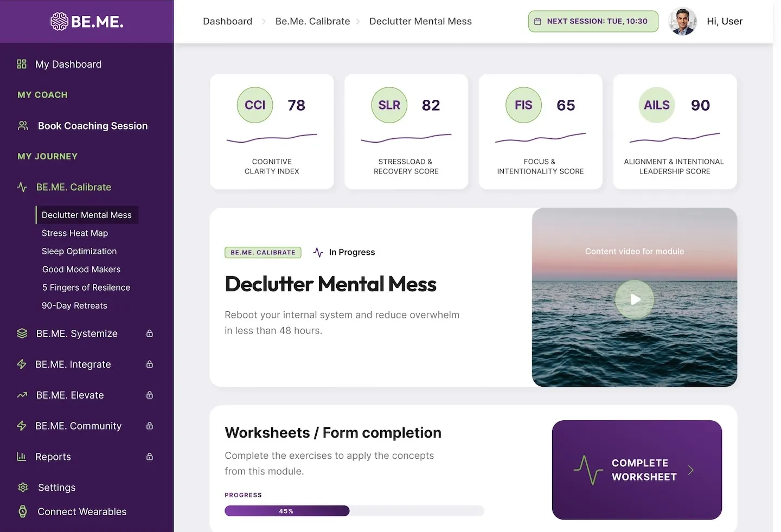
Task: Open My Dashboard in the sidebar
Action: 68,64
